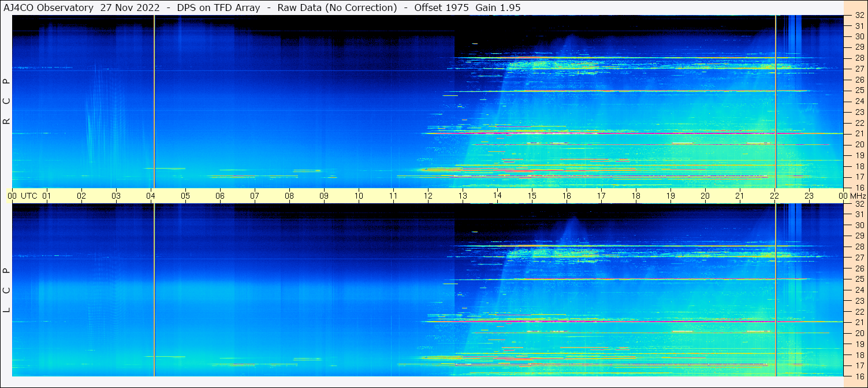Click the Gain 1.95 value in header
The height and width of the screenshot is (388, 868).
[x=498, y=8]
